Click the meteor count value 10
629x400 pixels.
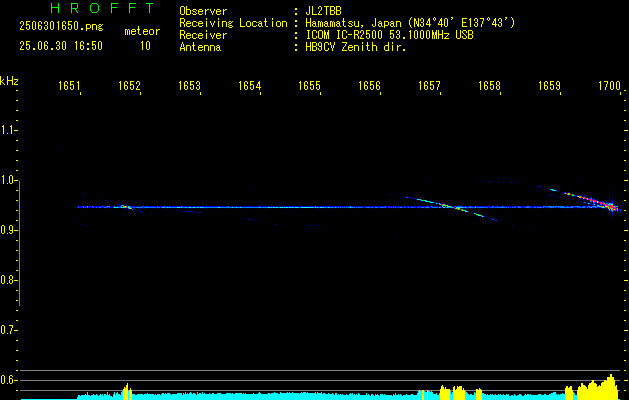pyautogui.click(x=145, y=46)
